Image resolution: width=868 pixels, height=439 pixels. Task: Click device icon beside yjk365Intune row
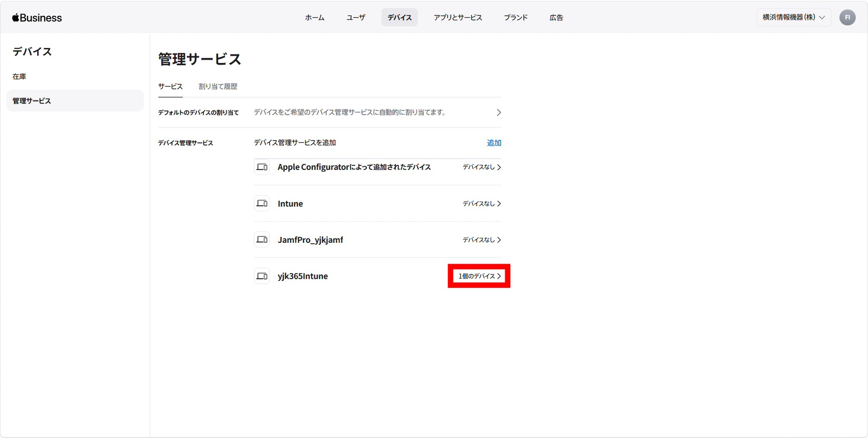(x=262, y=276)
